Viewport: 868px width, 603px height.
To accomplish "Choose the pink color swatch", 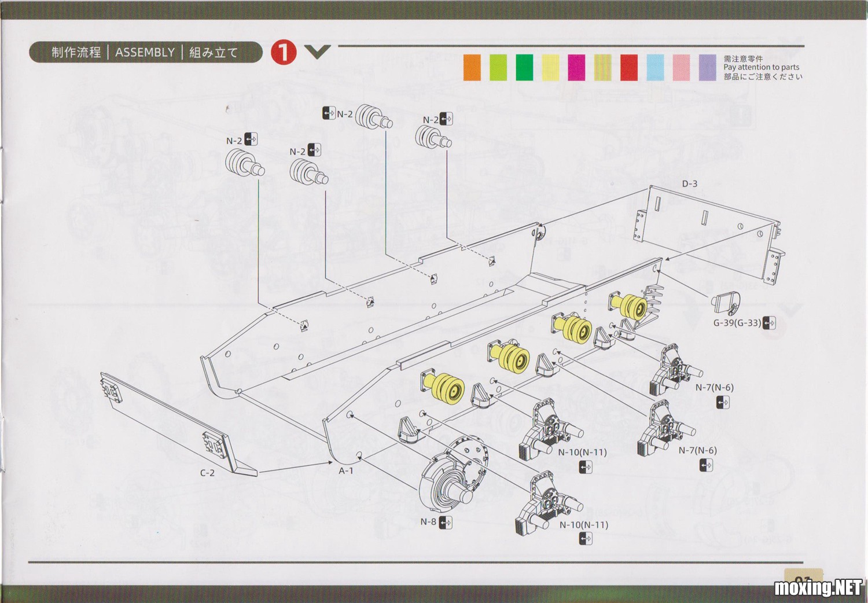I will tap(681, 67).
